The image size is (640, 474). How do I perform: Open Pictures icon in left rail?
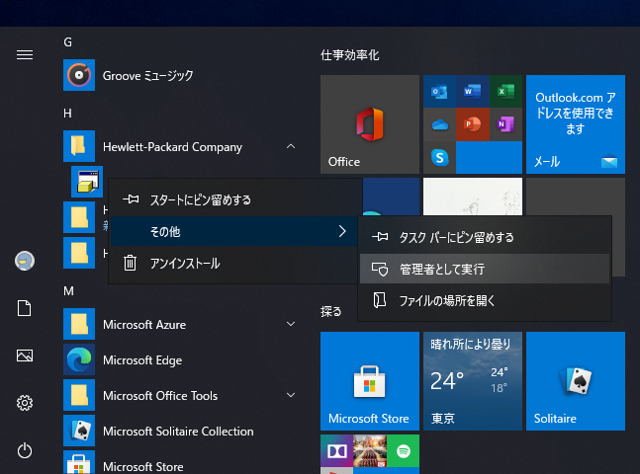point(24,356)
